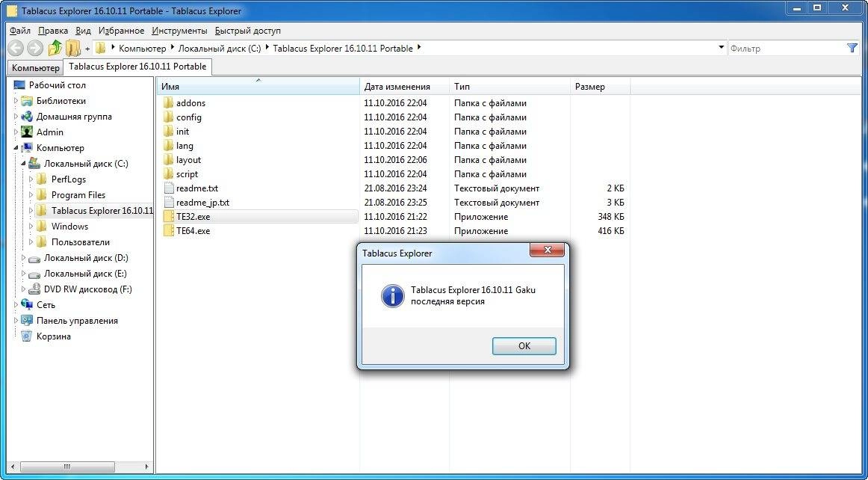This screenshot has width=868, height=480.
Task: Click the config folder icon in the file list
Action: pos(168,117)
